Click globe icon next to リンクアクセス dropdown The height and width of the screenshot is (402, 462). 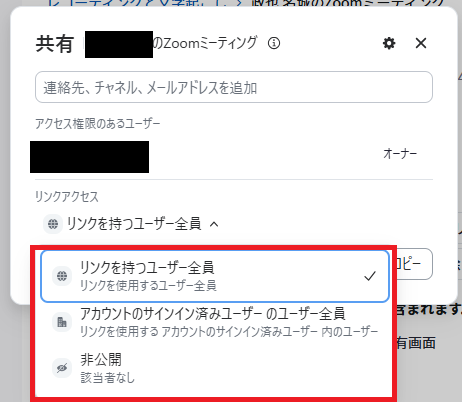coord(53,224)
